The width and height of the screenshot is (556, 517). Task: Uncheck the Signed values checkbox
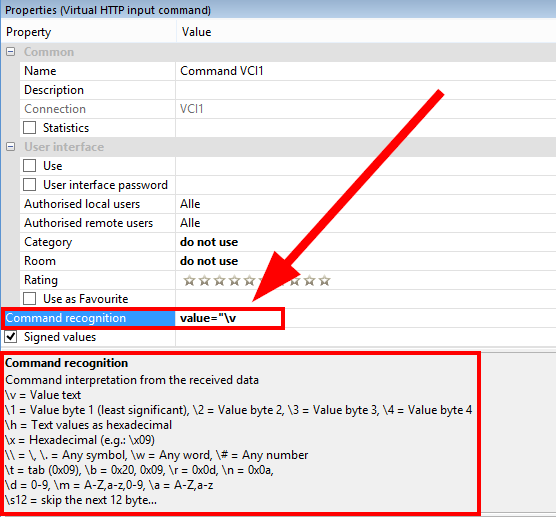(x=11, y=337)
